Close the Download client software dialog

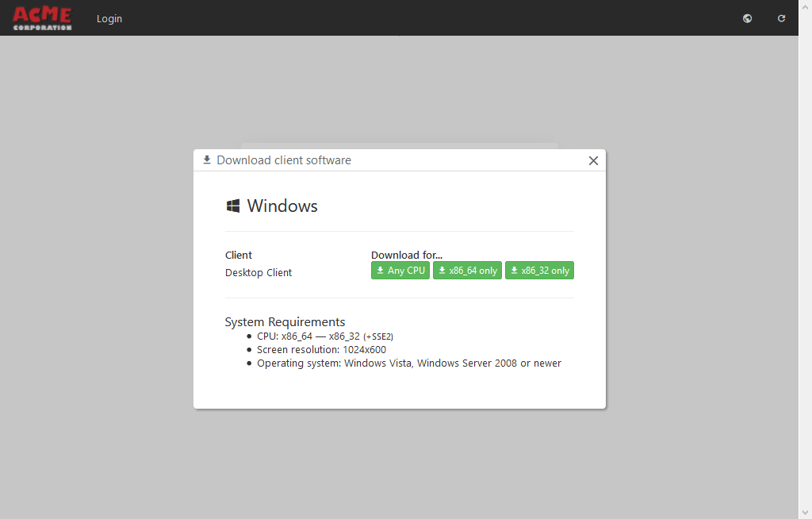593,161
